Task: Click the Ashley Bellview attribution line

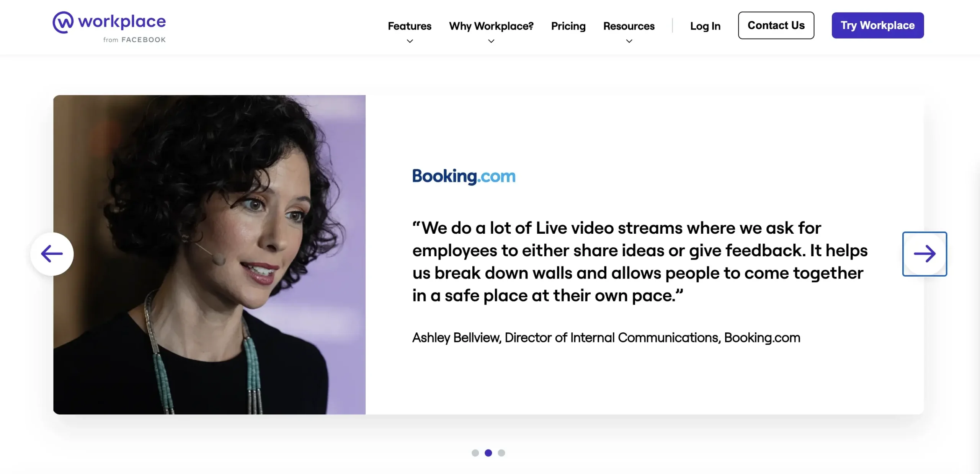Action: (x=606, y=337)
